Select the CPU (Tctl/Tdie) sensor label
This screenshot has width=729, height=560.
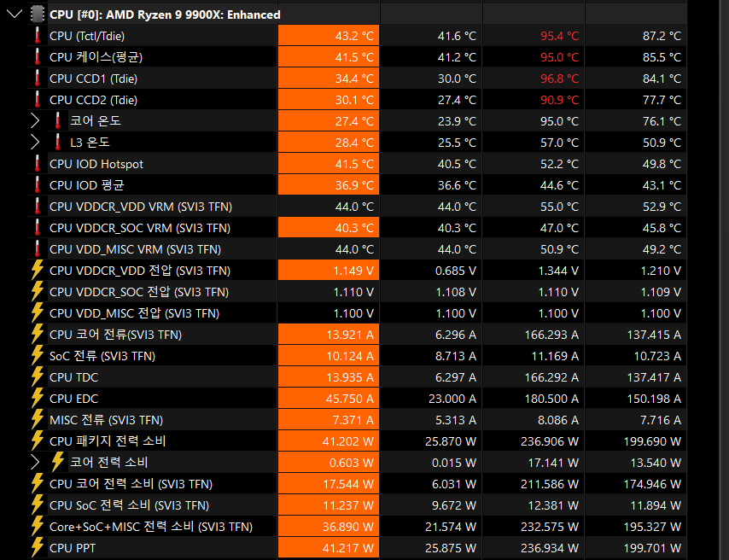pos(87,36)
